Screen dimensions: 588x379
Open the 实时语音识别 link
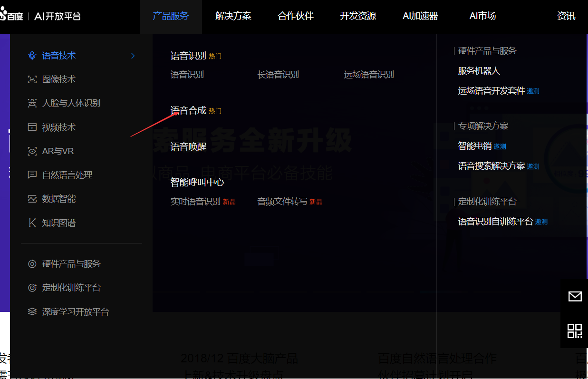195,202
